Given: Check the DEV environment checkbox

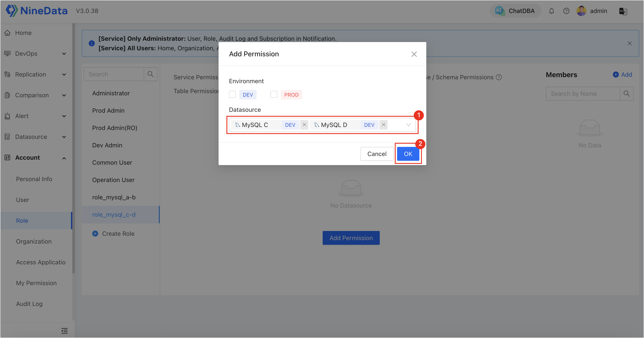Looking at the screenshot, I should tap(232, 94).
